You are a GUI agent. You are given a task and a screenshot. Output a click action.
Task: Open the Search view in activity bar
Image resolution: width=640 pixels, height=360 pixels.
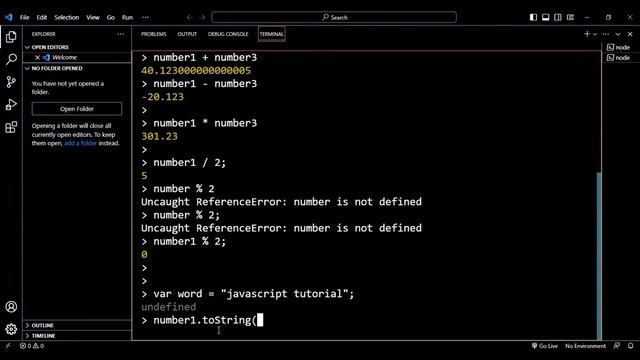[11, 59]
